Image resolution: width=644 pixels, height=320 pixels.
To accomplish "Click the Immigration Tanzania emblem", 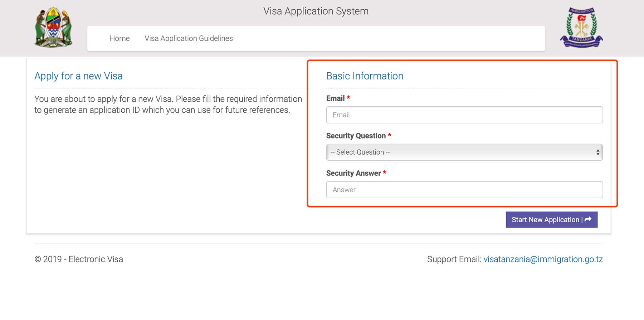I will coord(581,28).
